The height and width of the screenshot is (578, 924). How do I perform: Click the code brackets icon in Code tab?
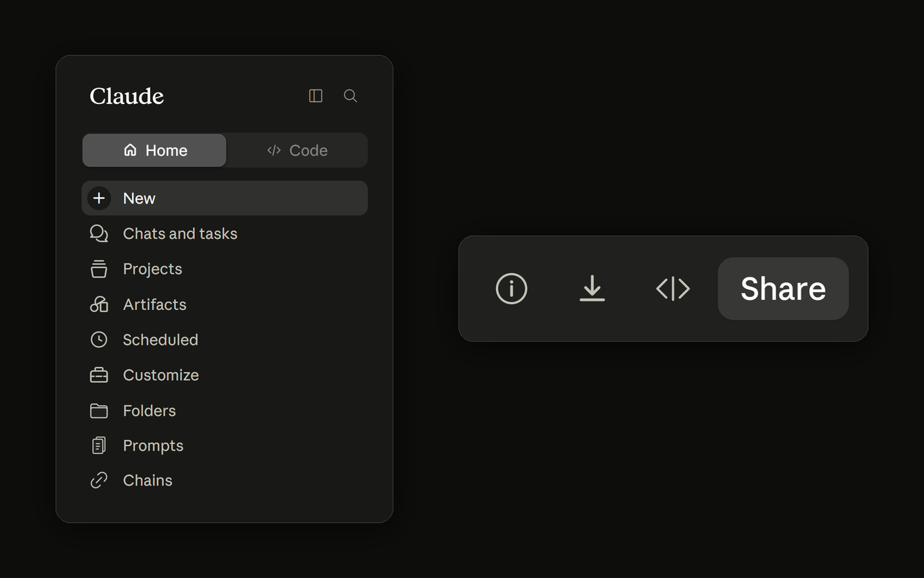point(274,150)
